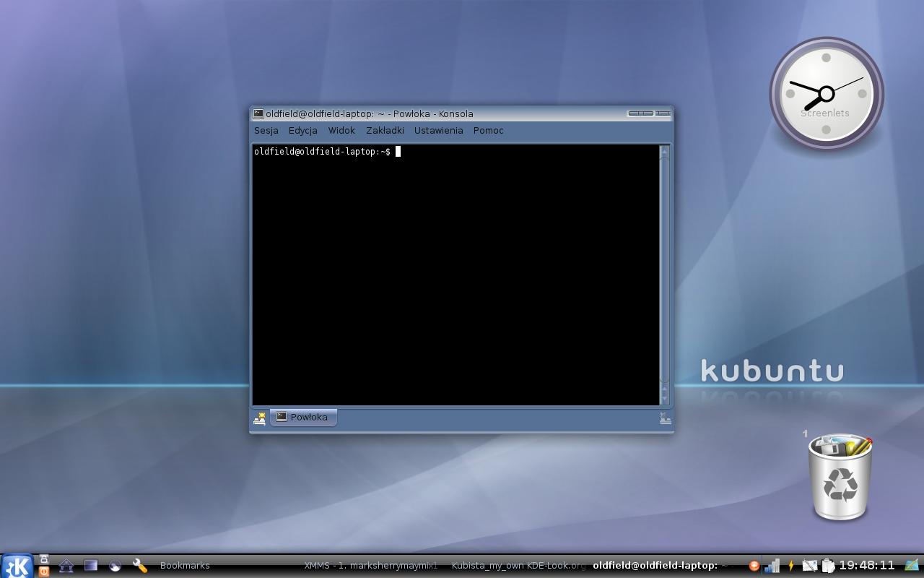The width and height of the screenshot is (924, 578).
Task: Click the terminal prompt oldfield@oldfield-laptop:~$
Action: (x=322, y=152)
